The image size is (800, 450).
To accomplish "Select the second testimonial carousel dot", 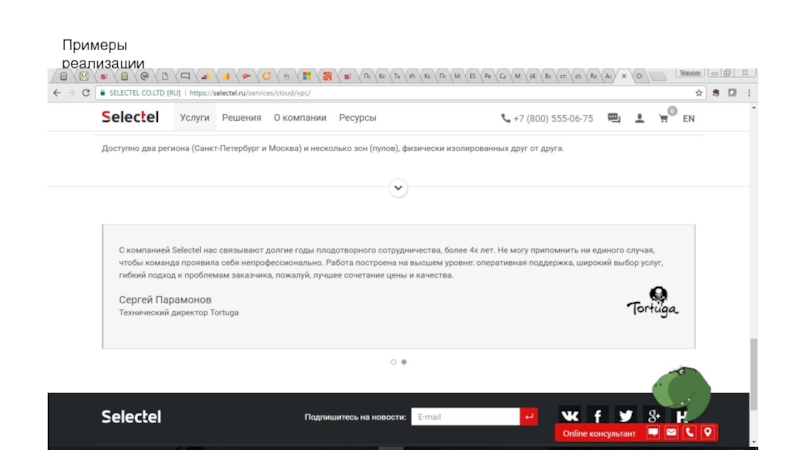I will point(404,362).
